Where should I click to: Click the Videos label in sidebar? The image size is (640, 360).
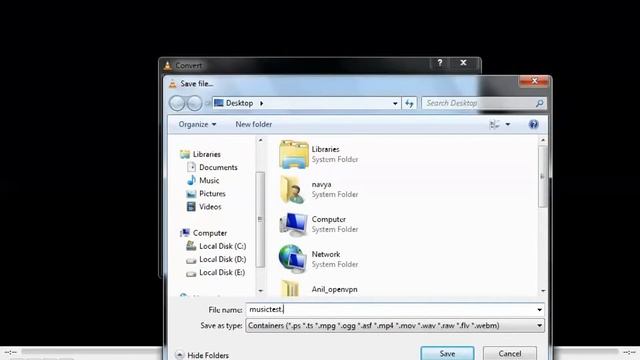click(210, 207)
